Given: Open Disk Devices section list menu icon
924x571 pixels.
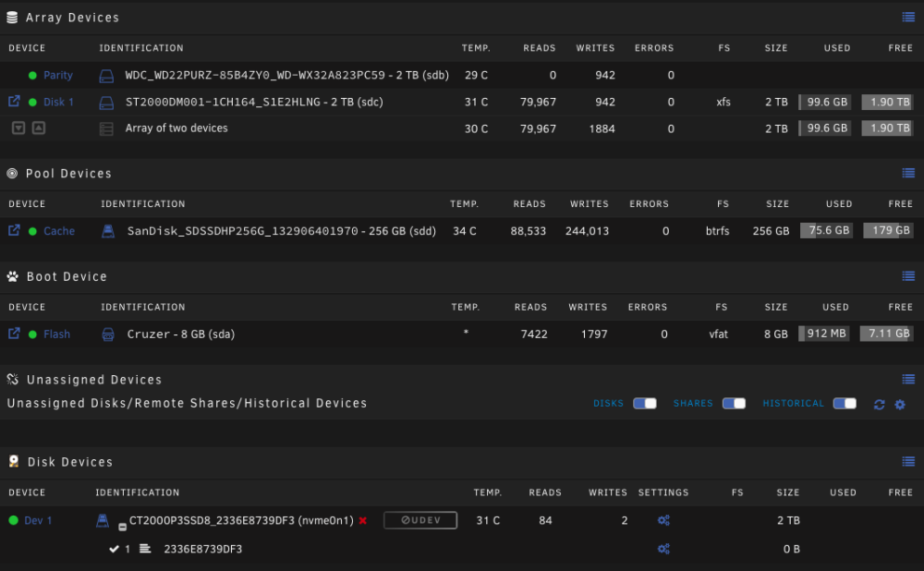Looking at the screenshot, I should 908,462.
